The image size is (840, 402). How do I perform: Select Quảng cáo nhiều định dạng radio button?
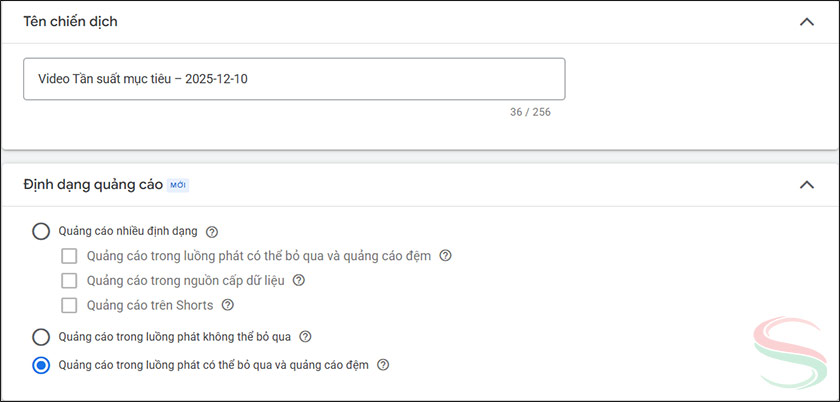(x=41, y=232)
